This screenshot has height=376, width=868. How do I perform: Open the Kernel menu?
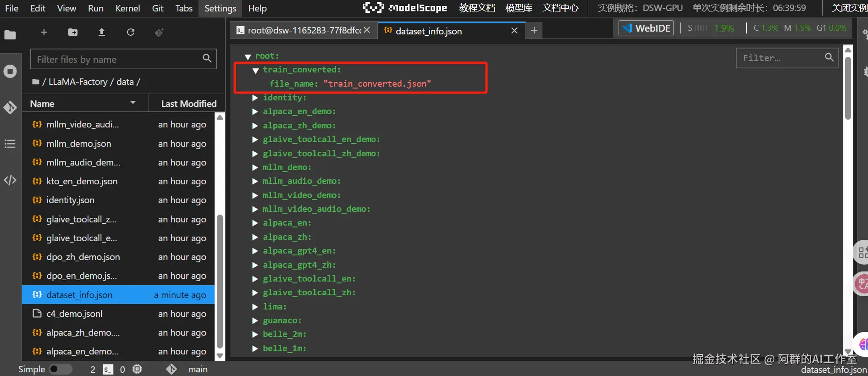click(x=127, y=8)
